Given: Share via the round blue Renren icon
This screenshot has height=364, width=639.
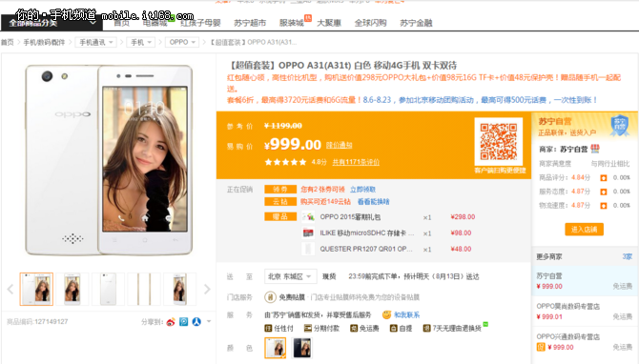Looking at the screenshot, I should click(196, 322).
